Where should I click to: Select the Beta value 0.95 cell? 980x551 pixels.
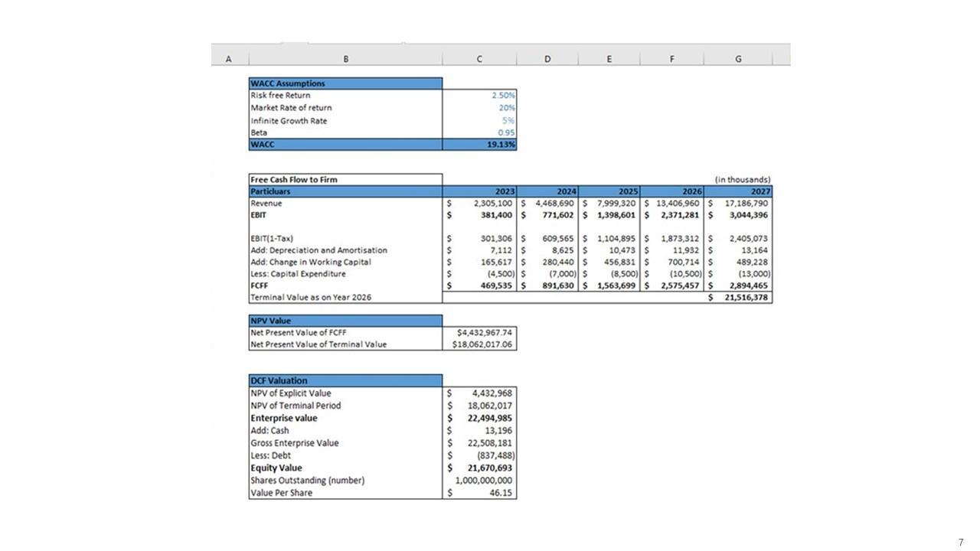click(x=480, y=132)
